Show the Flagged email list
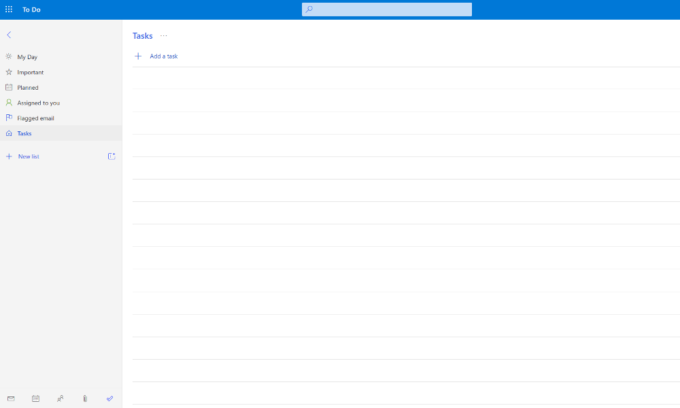Screen dimensions: 680x408 coord(35,118)
